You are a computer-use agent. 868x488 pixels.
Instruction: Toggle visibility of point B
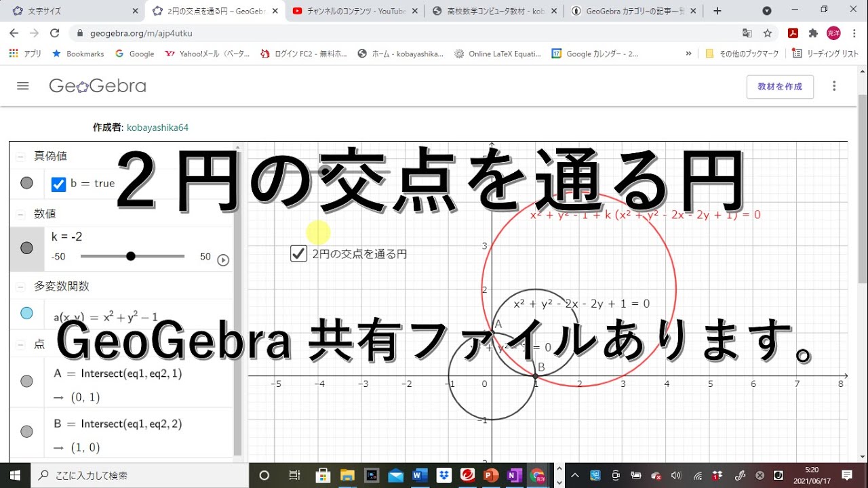[26, 432]
